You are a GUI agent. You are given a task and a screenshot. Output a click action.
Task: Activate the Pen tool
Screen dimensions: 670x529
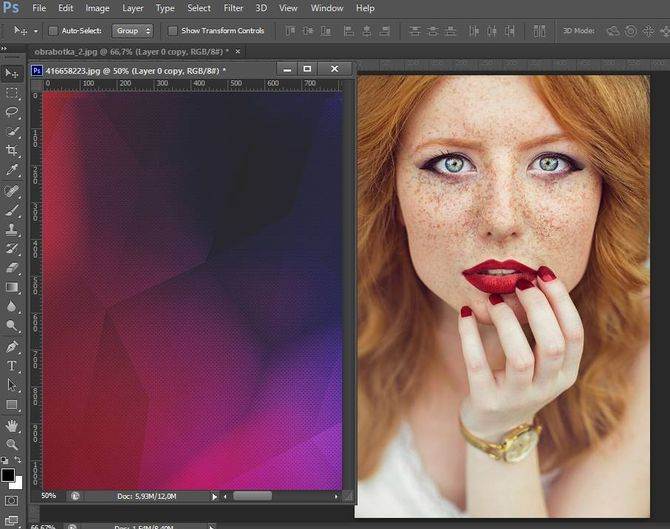coord(12,346)
